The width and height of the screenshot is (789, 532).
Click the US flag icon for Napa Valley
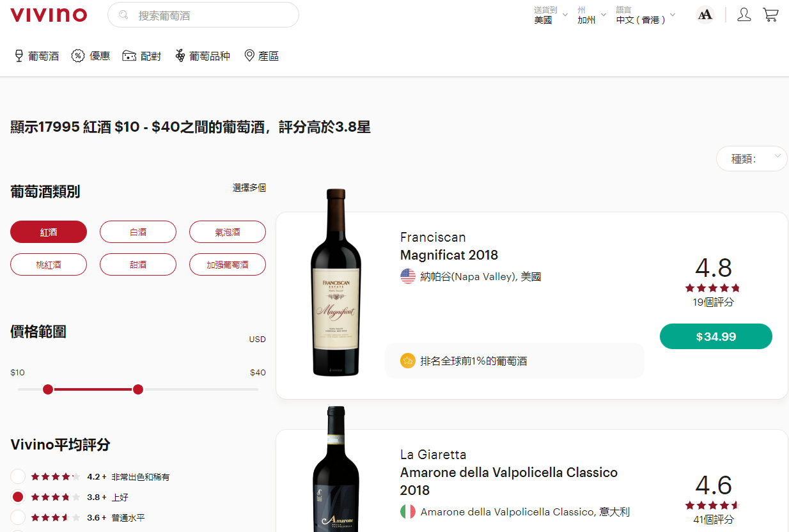(x=408, y=276)
